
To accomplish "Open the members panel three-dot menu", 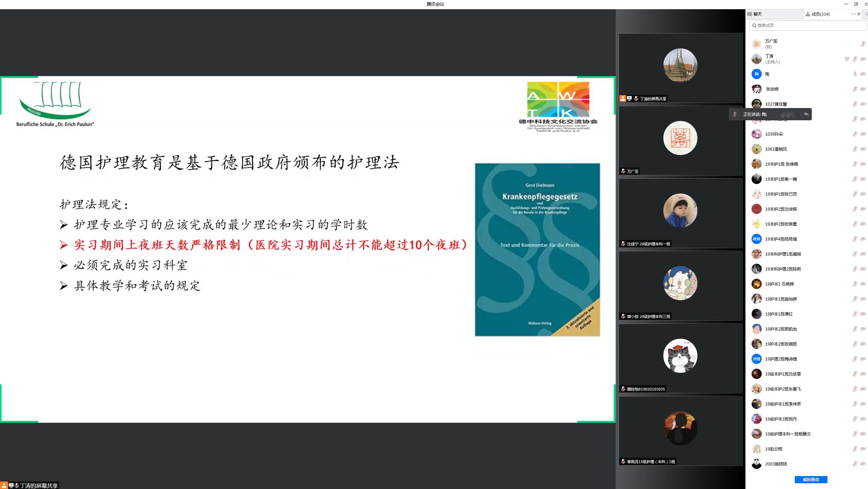I will (x=853, y=14).
